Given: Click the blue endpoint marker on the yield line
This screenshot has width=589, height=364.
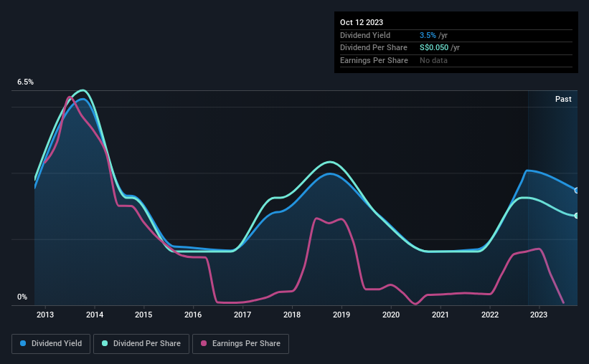Looking at the screenshot, I should tap(577, 191).
